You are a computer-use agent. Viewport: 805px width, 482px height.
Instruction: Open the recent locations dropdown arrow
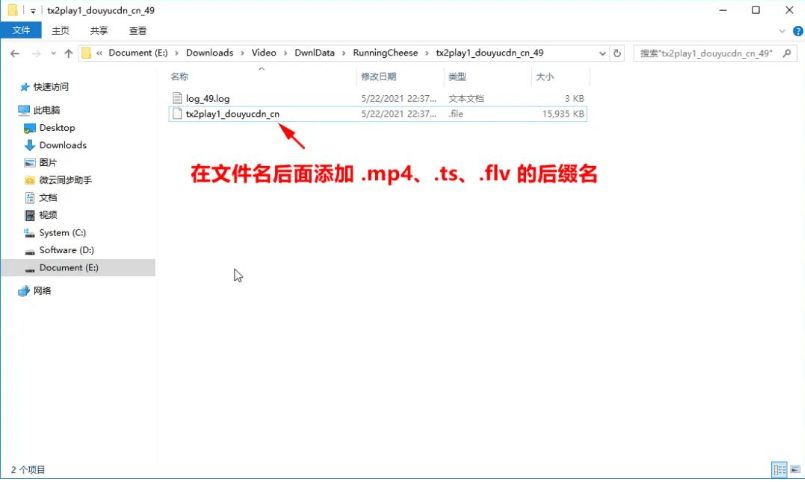click(53, 53)
